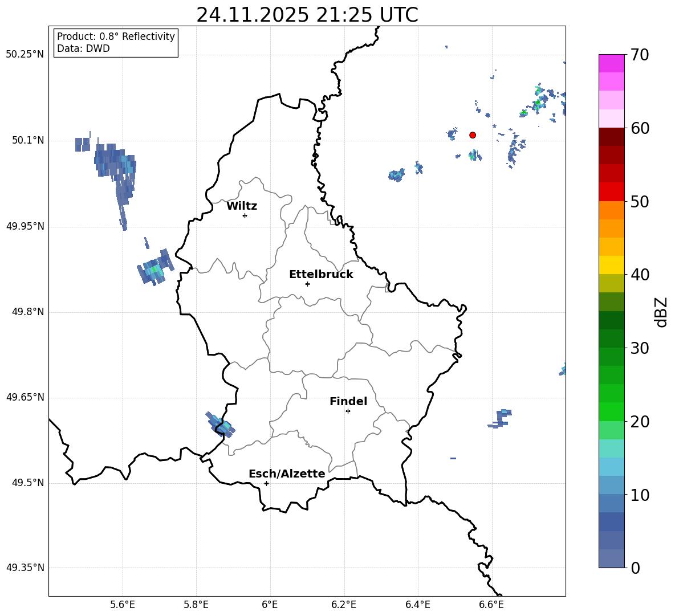This screenshot has height=616, width=675.
Task: Click the Findel location label
Action: tap(348, 401)
